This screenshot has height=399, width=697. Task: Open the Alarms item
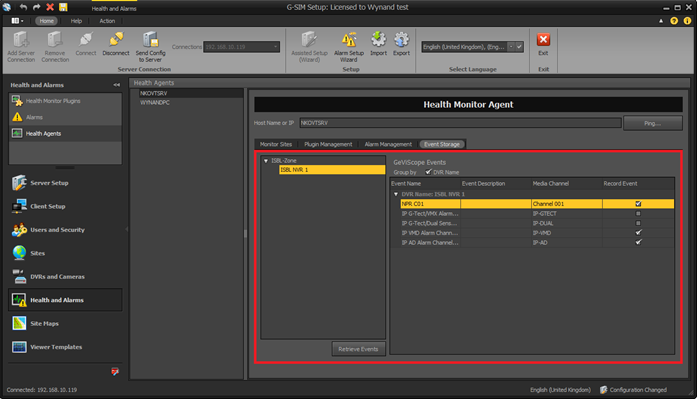click(65, 117)
